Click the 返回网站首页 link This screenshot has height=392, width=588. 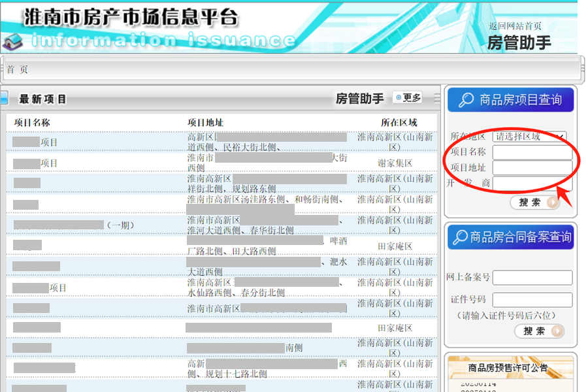[x=515, y=26]
